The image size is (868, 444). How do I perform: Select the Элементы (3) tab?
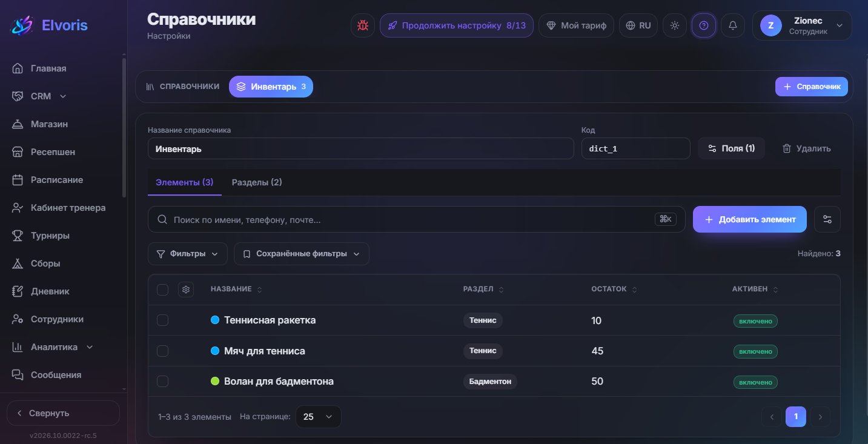click(185, 182)
